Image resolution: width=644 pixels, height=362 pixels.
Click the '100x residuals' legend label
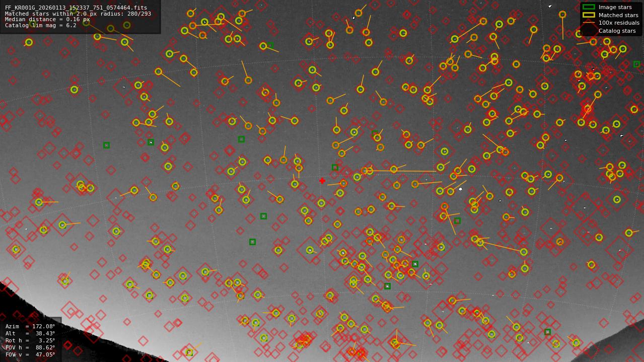[619, 23]
